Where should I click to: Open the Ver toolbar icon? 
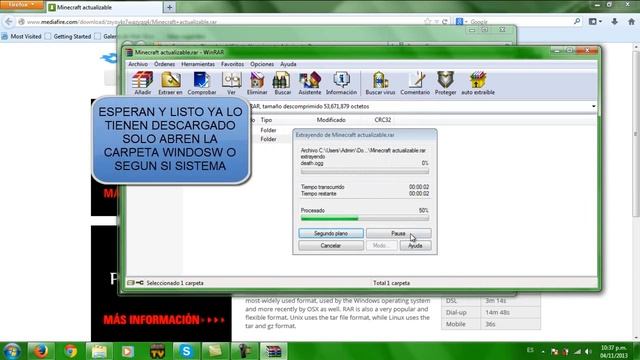pos(231,83)
